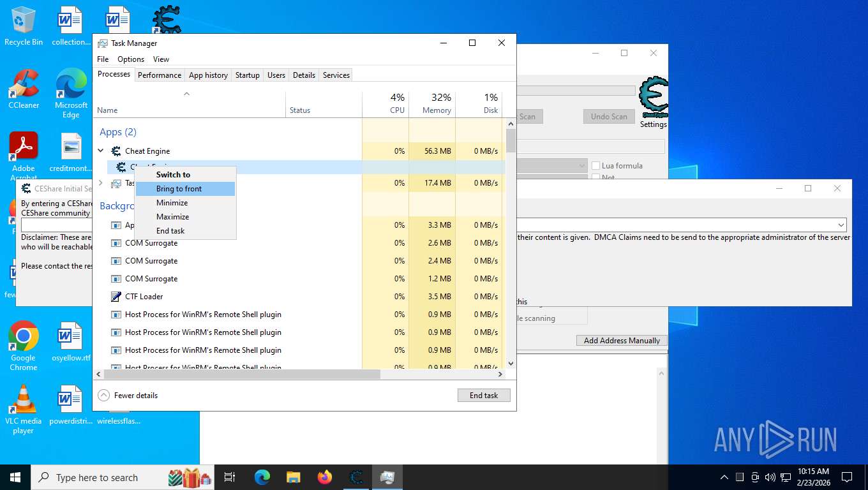
Task: Click the Cheat Engine Settings logo
Action: 653,98
